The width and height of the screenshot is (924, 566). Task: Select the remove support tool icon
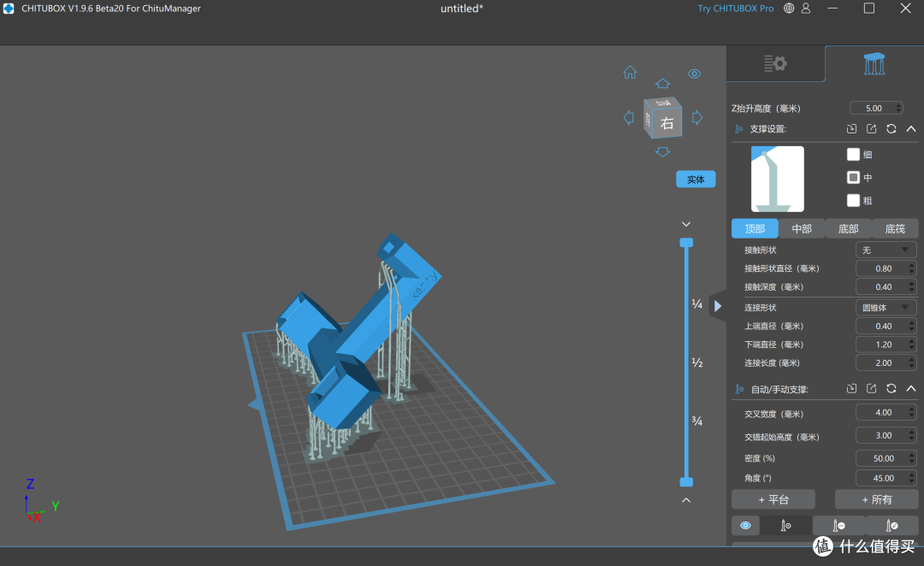(838, 525)
